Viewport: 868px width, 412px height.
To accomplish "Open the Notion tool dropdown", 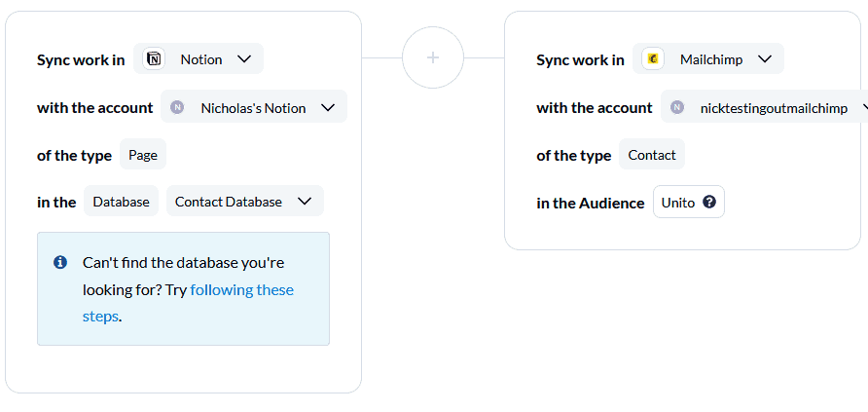I will click(x=199, y=58).
